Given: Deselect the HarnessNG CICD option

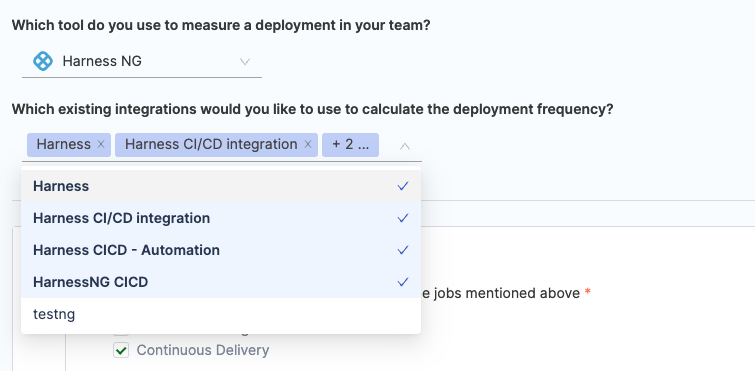Looking at the screenshot, I should coord(221,282).
